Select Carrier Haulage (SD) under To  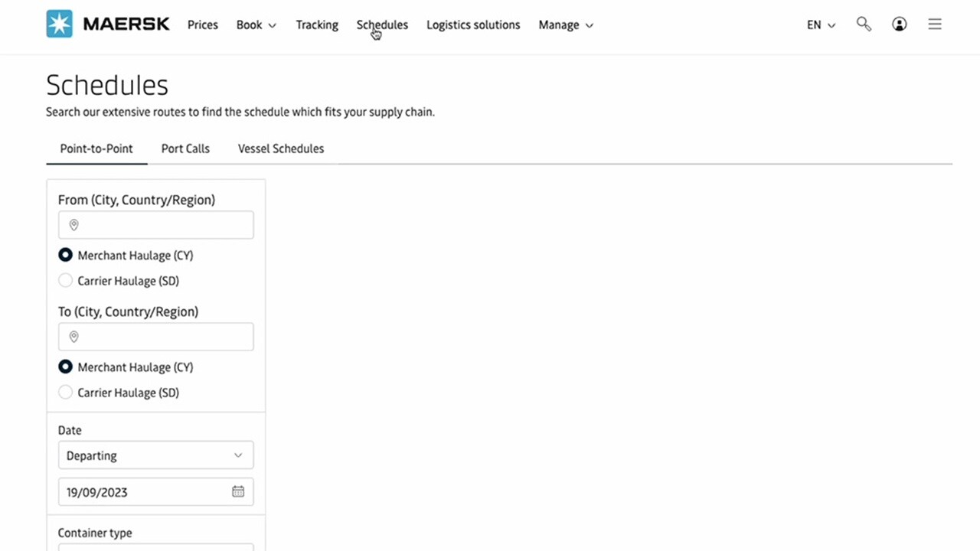66,393
